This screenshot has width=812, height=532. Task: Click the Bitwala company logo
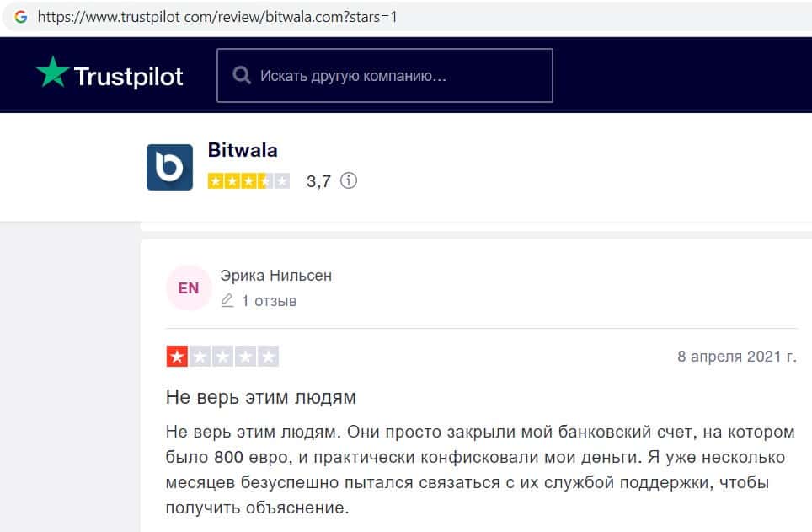(x=169, y=167)
